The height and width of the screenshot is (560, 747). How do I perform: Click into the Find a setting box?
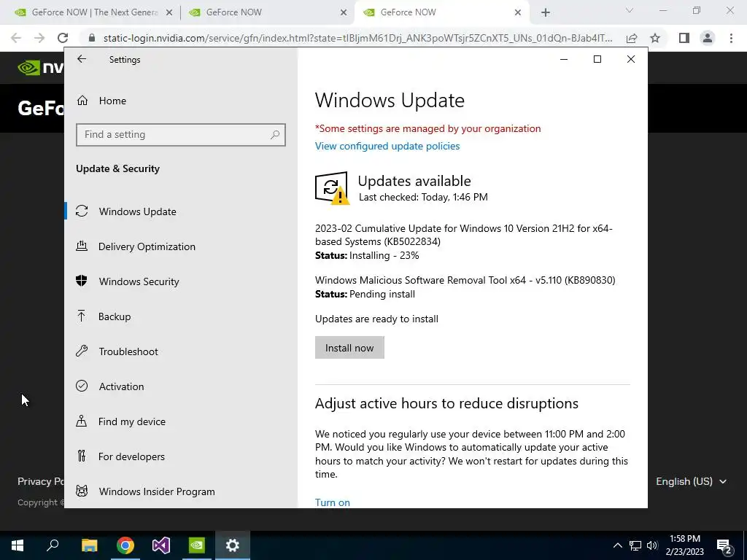[x=181, y=135]
